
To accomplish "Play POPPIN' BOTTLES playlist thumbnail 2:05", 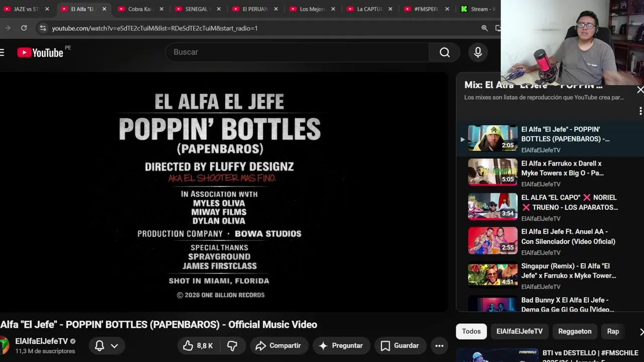I will click(493, 138).
